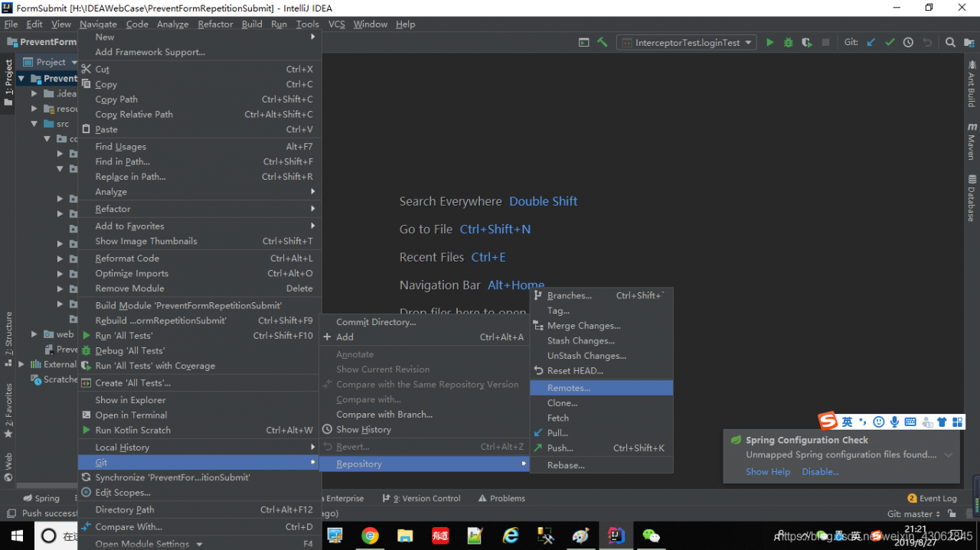Click Project Structure icon in toolbar
This screenshot has width=980, height=550.
pos(969,43)
